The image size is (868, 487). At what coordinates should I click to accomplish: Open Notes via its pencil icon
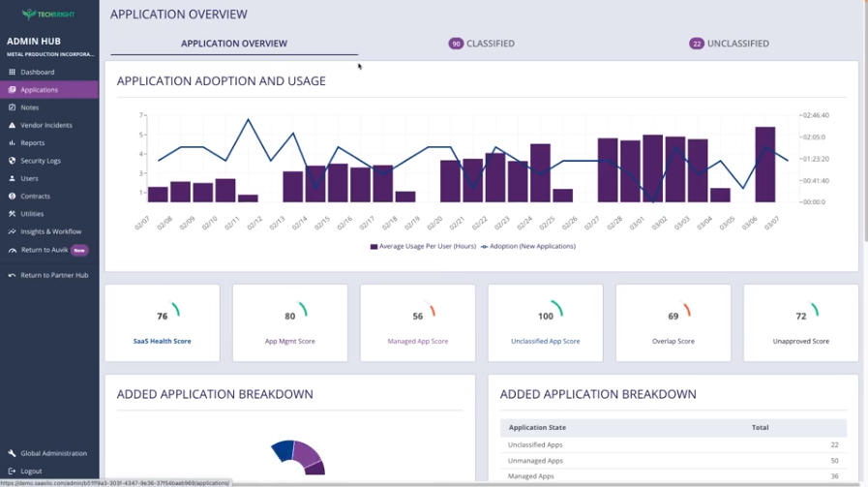coord(12,107)
